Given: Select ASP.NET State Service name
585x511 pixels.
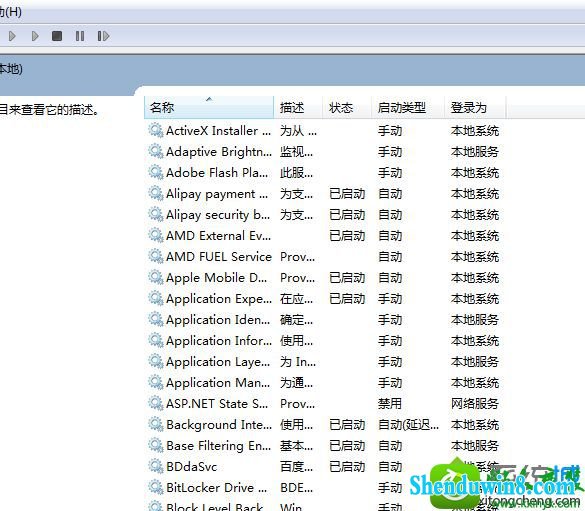Looking at the screenshot, I should (x=217, y=404).
